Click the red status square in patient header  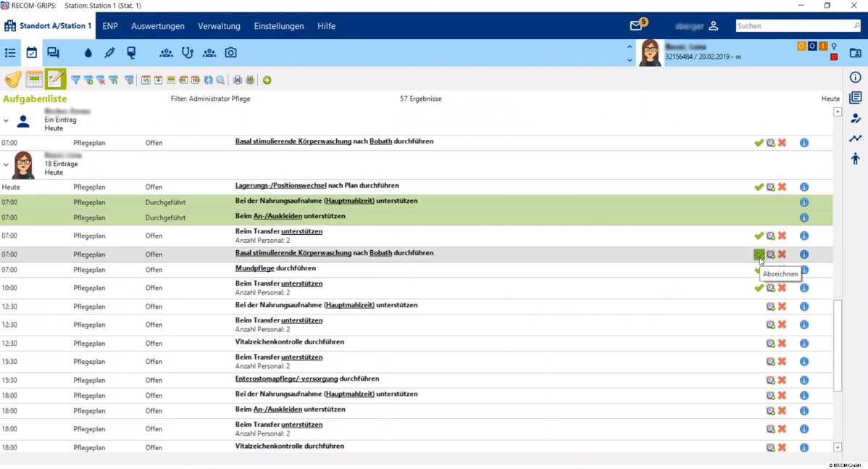(x=834, y=57)
